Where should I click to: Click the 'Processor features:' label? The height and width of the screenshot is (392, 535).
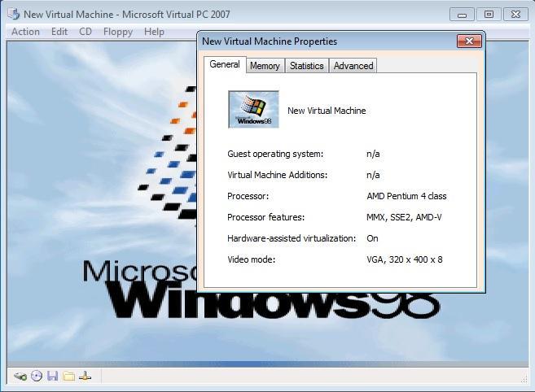pos(265,217)
